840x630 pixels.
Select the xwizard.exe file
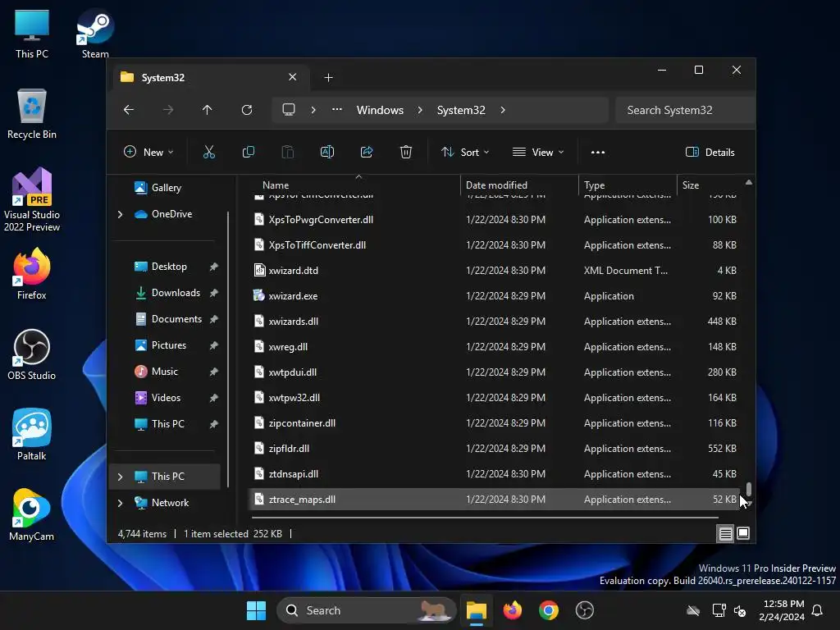click(496, 296)
